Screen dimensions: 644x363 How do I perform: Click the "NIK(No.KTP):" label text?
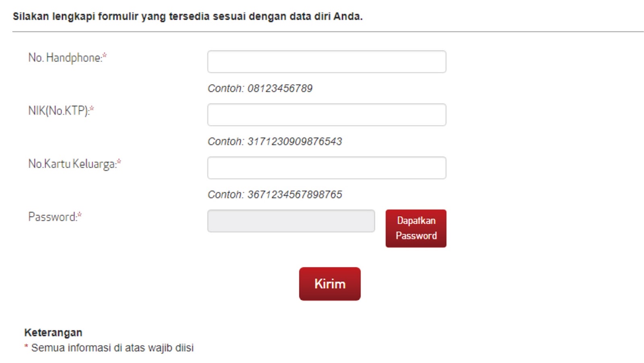coord(58,111)
